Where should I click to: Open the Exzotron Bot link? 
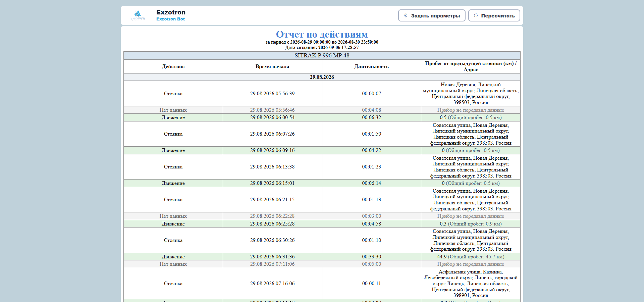point(170,19)
